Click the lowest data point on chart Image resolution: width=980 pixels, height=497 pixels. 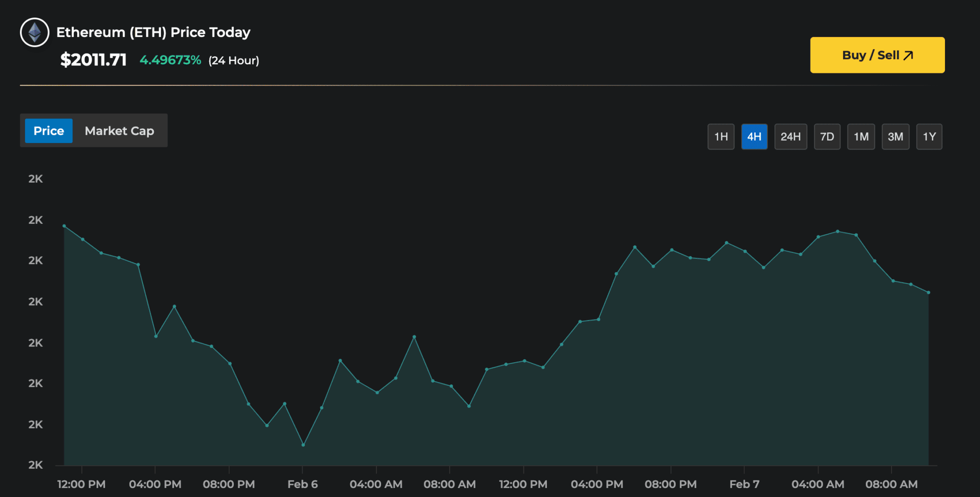pyautogui.click(x=303, y=445)
